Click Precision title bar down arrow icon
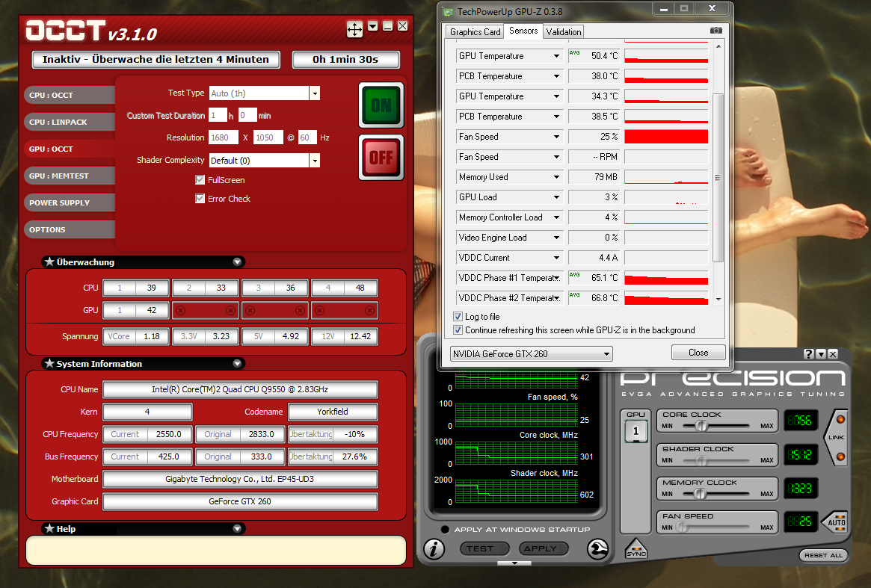 click(821, 354)
